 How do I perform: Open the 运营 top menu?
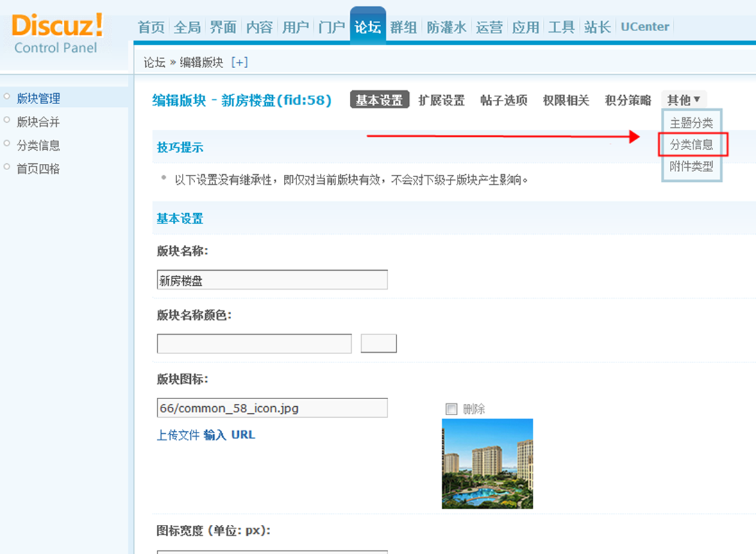click(x=489, y=28)
